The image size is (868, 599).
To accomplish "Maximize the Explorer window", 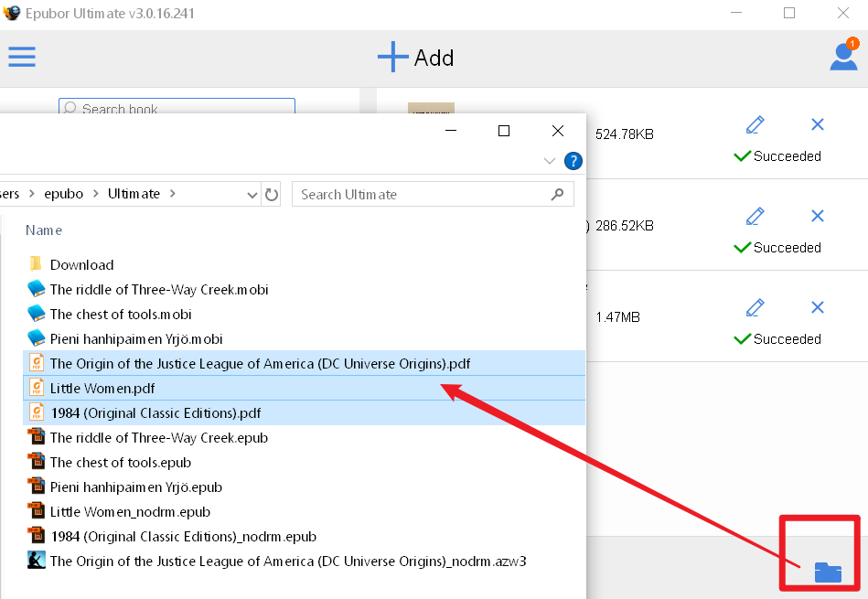I will [504, 131].
